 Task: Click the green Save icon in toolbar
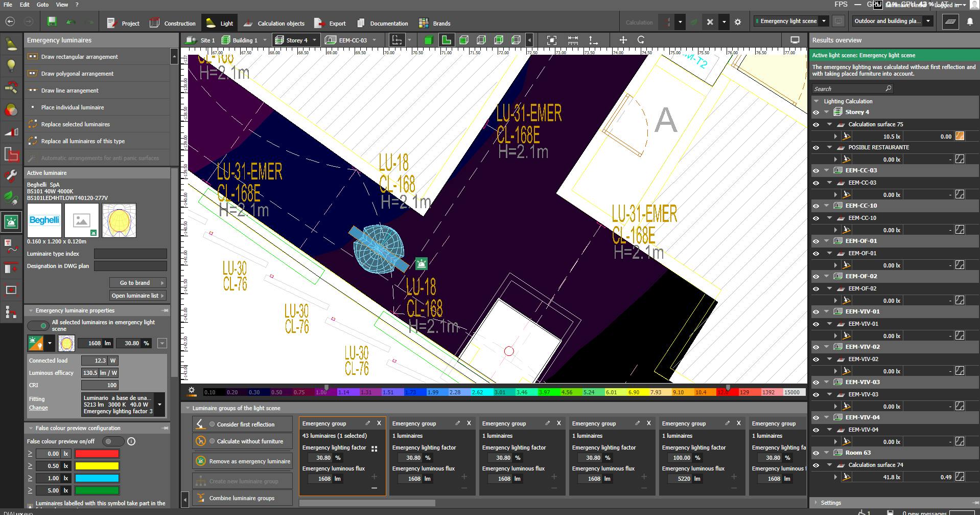[52, 21]
